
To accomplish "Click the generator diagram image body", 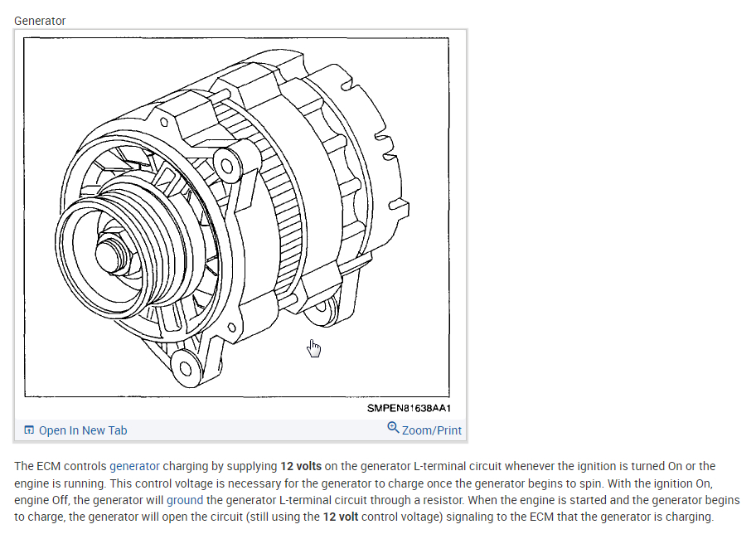I will [x=236, y=217].
